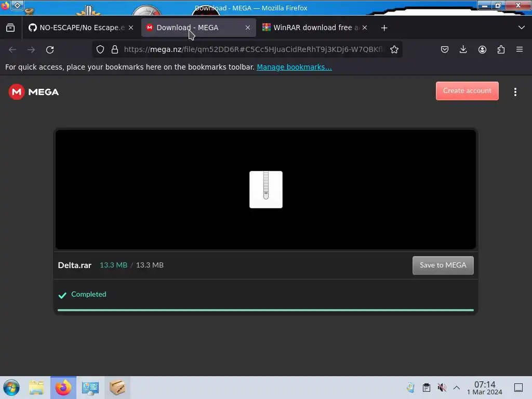Click the archive file preview icon
Viewport: 532px width, 399px height.
tap(265, 189)
